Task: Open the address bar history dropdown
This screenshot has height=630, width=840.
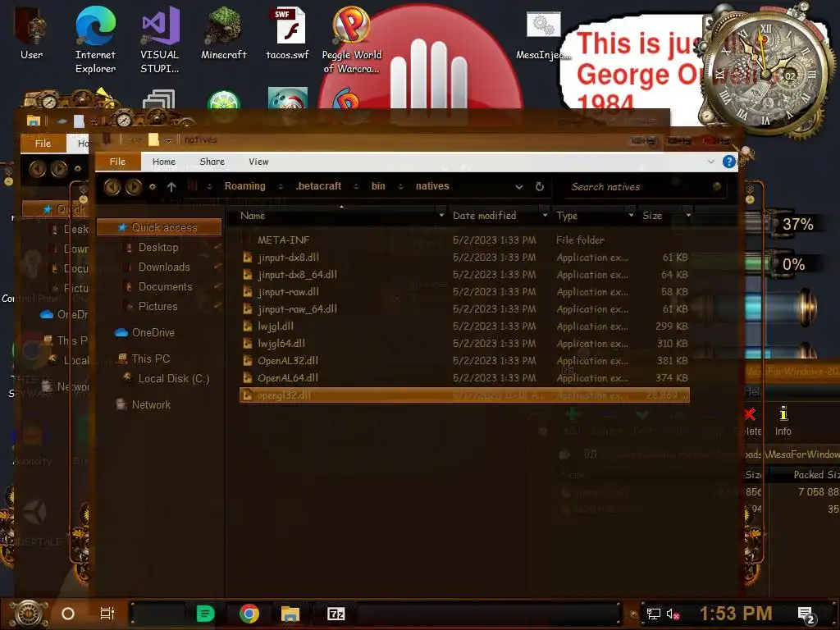Action: (518, 186)
